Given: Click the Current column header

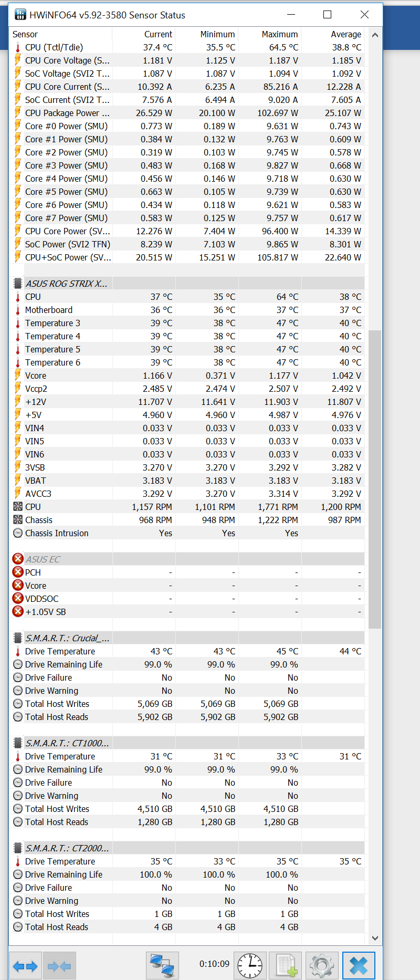Looking at the screenshot, I should pyautogui.click(x=144, y=34).
